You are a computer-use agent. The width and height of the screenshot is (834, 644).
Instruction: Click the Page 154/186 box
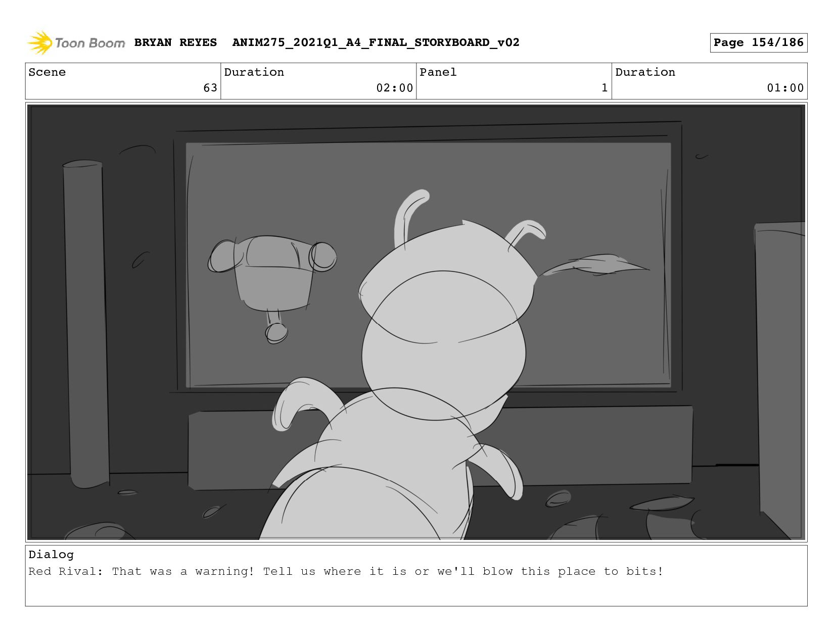[x=758, y=42]
